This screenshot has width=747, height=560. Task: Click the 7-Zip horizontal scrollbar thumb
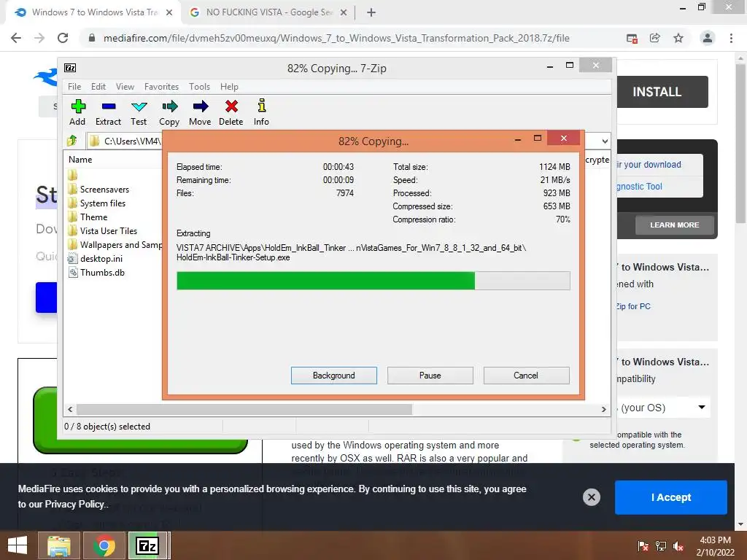pos(244,409)
